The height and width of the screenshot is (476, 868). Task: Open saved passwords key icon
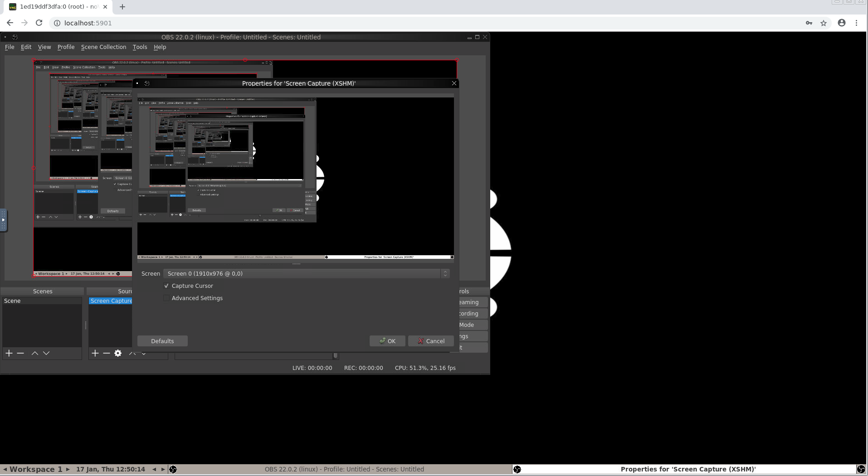pos(809,23)
